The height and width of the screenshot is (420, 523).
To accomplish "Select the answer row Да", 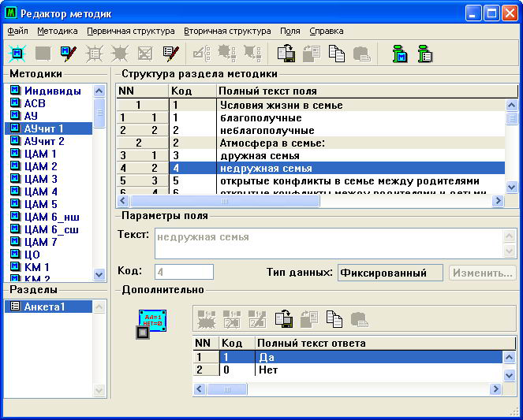I will 348,357.
